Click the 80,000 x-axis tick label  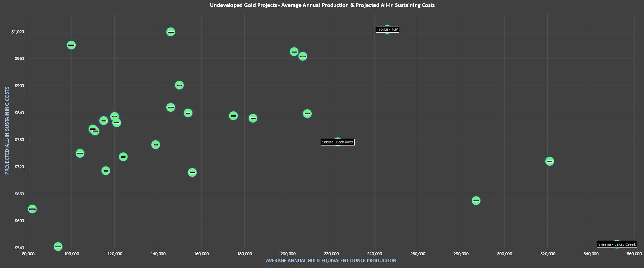28,254
